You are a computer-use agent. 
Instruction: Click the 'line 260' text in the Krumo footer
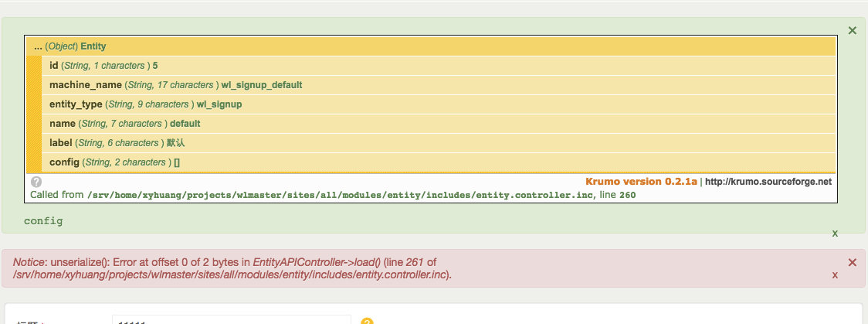pos(617,195)
